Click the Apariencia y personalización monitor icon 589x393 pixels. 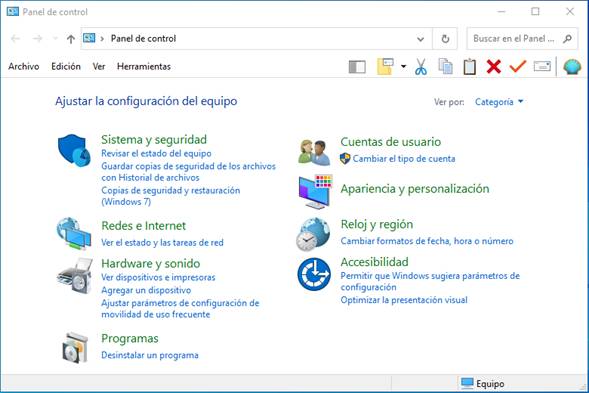point(316,192)
